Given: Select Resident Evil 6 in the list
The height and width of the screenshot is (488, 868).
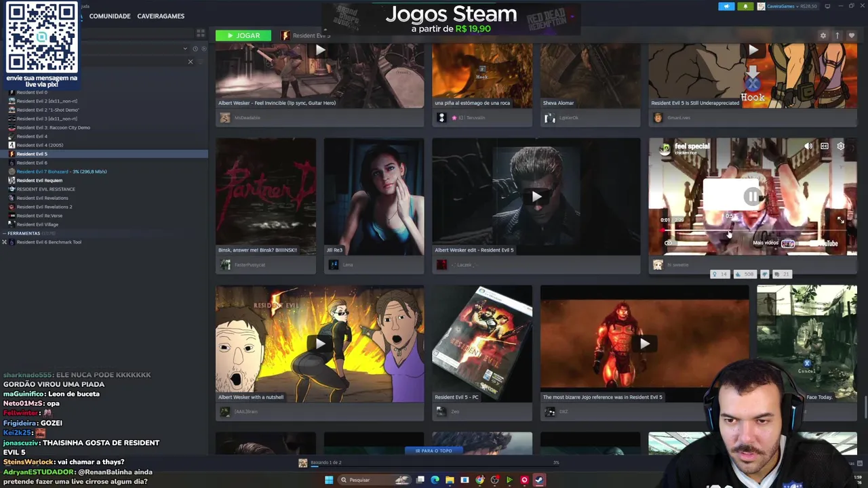Looking at the screenshot, I should (32, 163).
